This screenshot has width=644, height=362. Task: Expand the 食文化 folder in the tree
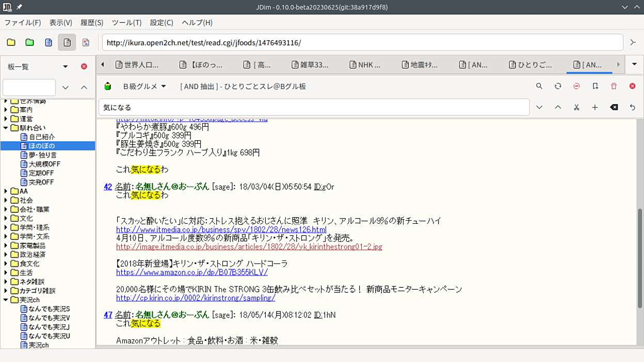pos(6,264)
